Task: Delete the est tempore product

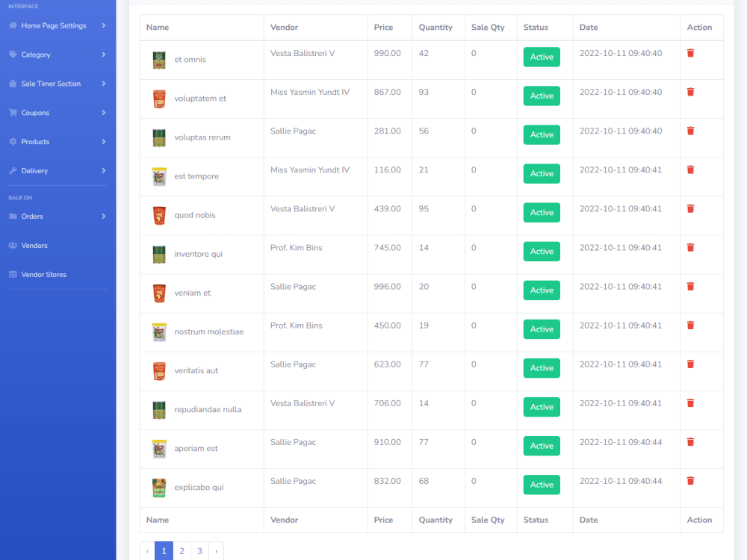Action: (x=690, y=169)
